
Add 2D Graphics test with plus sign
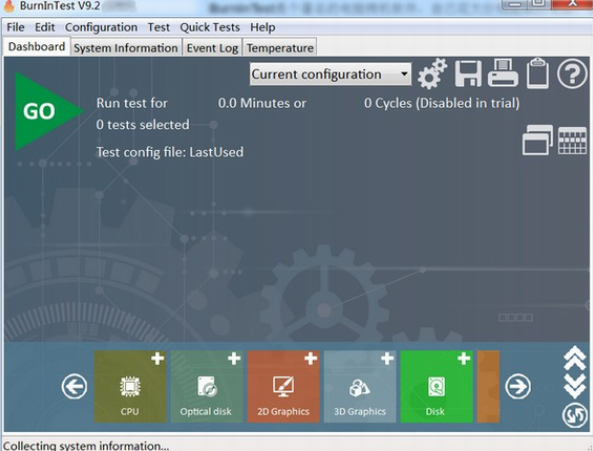click(x=310, y=358)
